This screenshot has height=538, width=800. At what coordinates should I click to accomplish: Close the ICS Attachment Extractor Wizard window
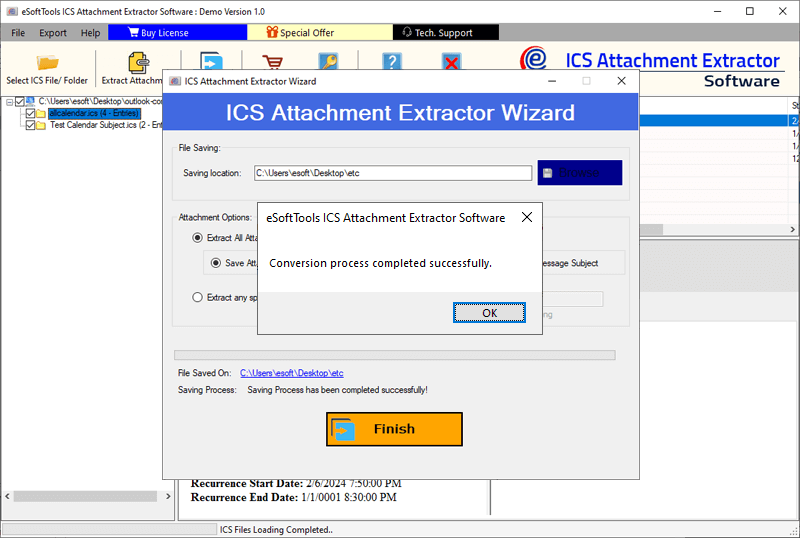tap(621, 81)
